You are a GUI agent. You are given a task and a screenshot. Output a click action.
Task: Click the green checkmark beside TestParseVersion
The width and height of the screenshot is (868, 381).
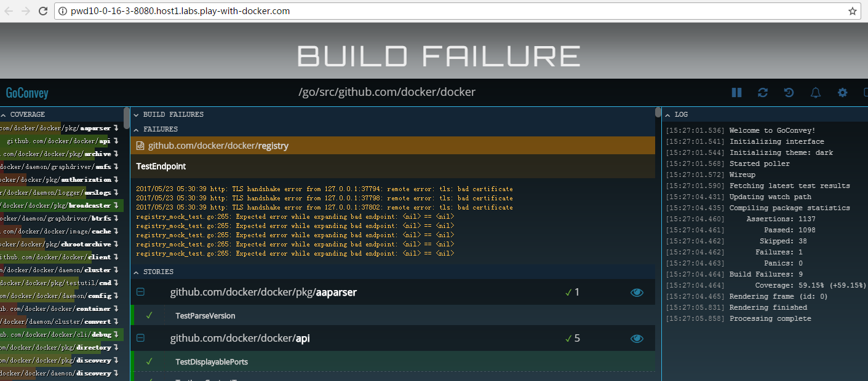(x=149, y=315)
